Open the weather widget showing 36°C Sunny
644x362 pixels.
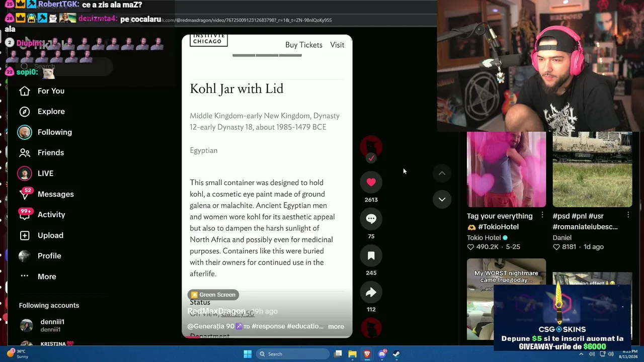18,354
